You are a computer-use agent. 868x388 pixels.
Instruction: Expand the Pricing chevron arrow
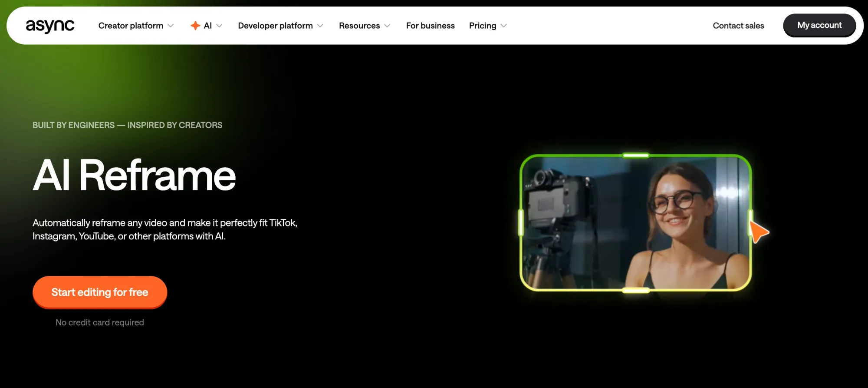click(503, 26)
